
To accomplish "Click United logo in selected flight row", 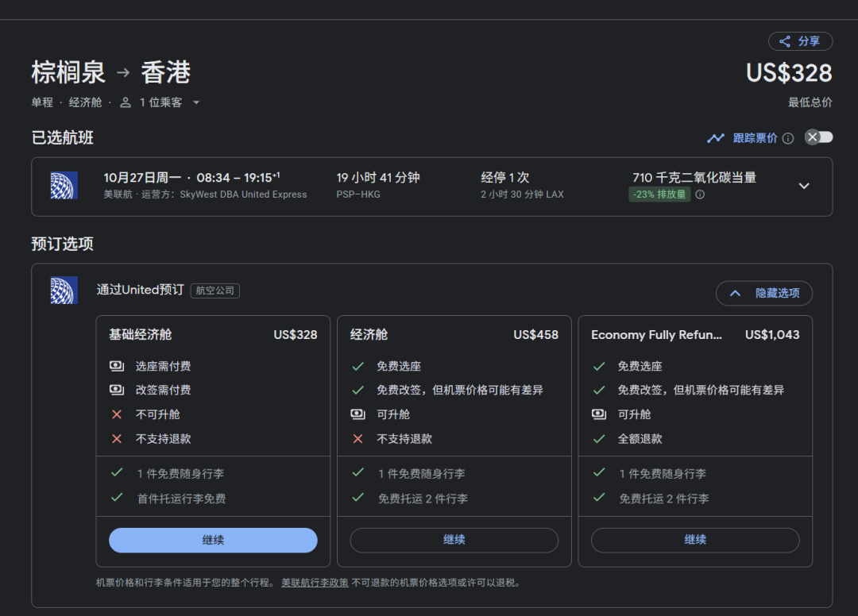I will pyautogui.click(x=64, y=186).
